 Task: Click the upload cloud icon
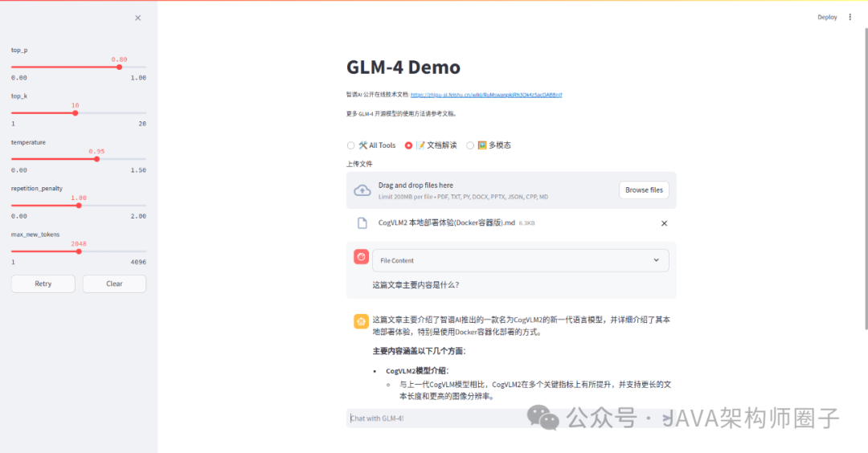coord(362,190)
